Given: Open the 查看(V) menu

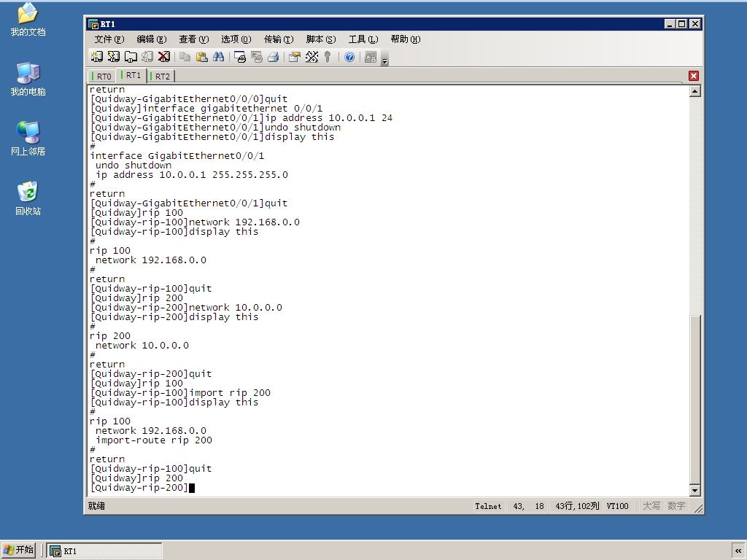Looking at the screenshot, I should pos(194,39).
